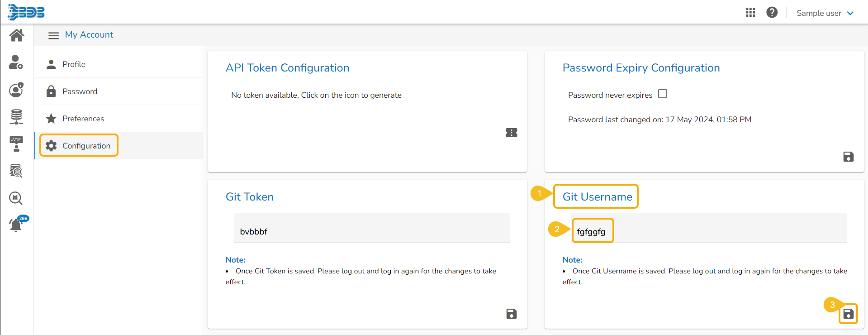Click the BDB logo
Image resolution: width=868 pixels, height=335 pixels.
(x=26, y=12)
